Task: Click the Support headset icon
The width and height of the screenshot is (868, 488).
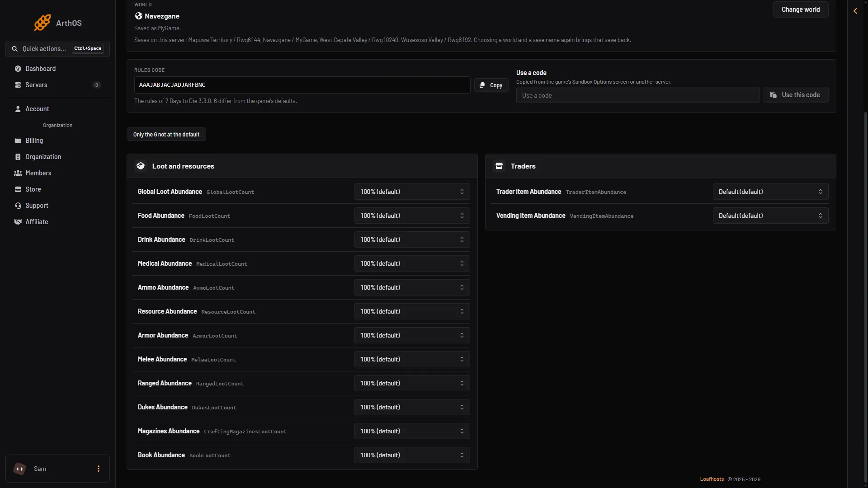Action: (18, 206)
